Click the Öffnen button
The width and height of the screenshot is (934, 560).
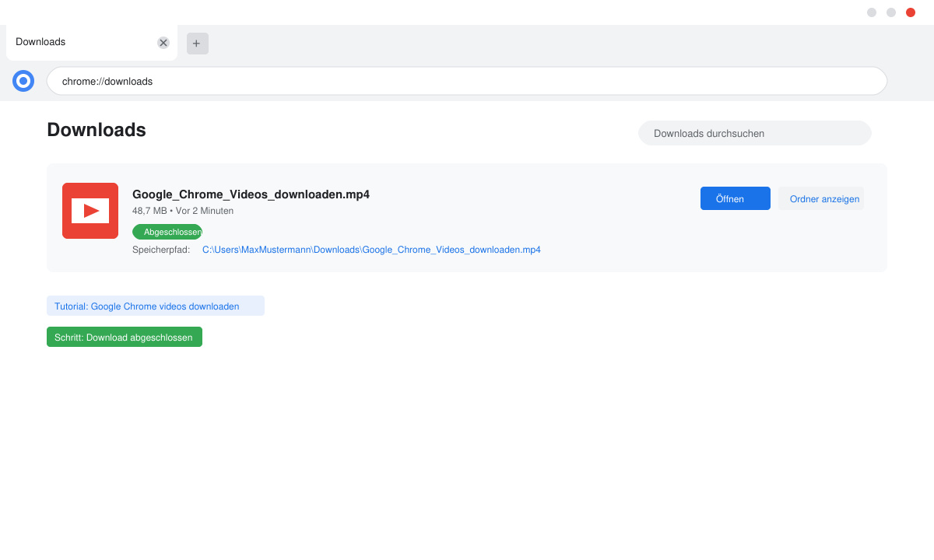coord(736,198)
